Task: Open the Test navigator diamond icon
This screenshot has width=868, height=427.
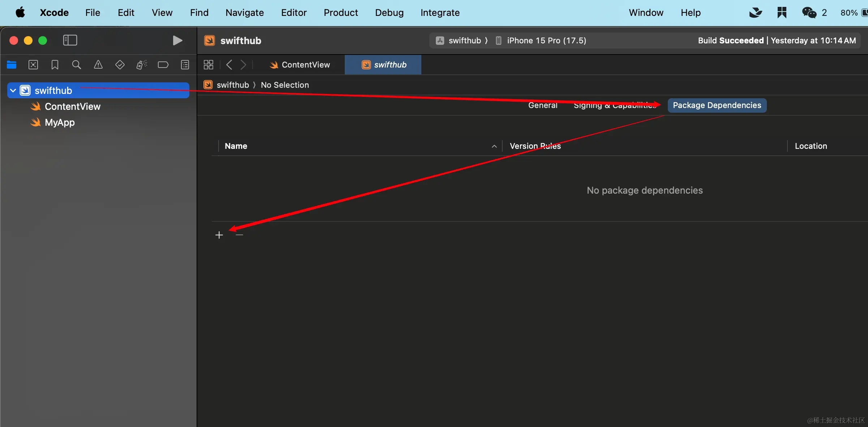Action: pos(120,65)
